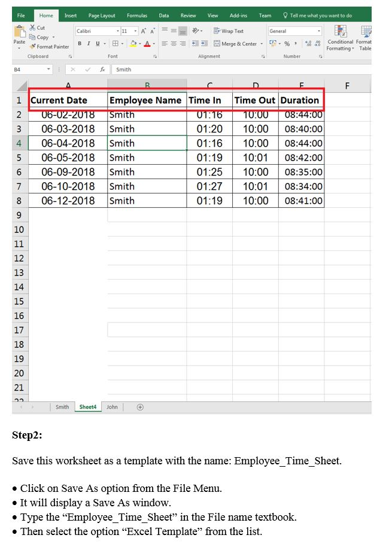The image size is (392, 547).
Task: Click the Borders icon
Action: pos(116,44)
